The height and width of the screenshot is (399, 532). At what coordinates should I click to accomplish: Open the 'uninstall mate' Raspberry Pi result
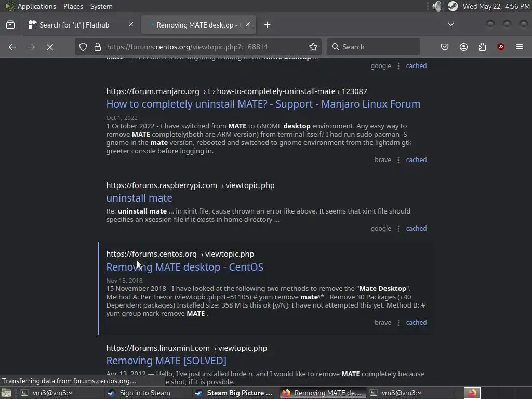[x=139, y=198]
